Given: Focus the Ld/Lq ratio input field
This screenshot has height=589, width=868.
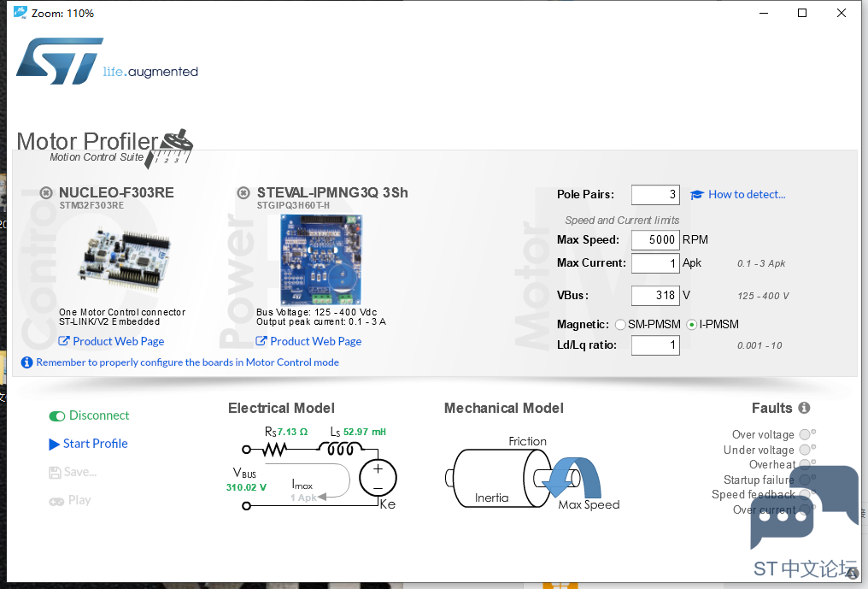Looking at the screenshot, I should coord(655,345).
